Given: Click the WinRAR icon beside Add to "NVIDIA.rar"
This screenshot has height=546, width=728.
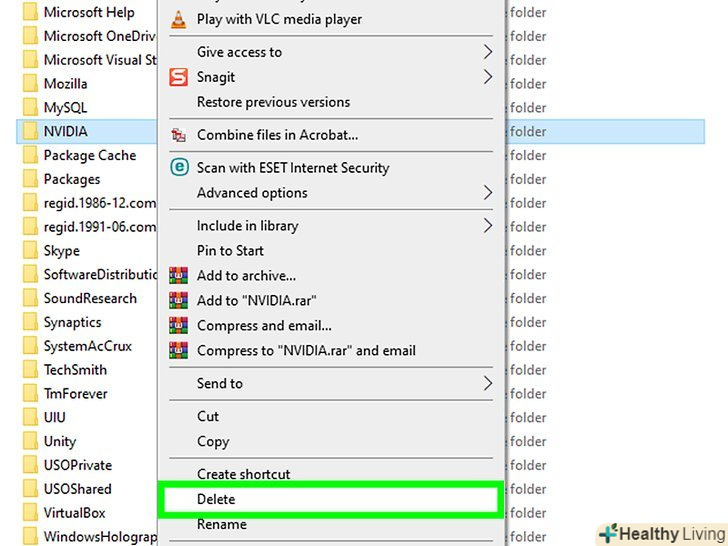Looking at the screenshot, I should click(178, 301).
